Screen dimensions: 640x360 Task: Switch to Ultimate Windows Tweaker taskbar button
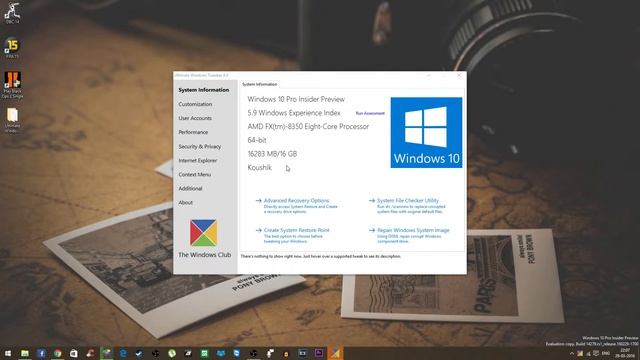pos(335,353)
